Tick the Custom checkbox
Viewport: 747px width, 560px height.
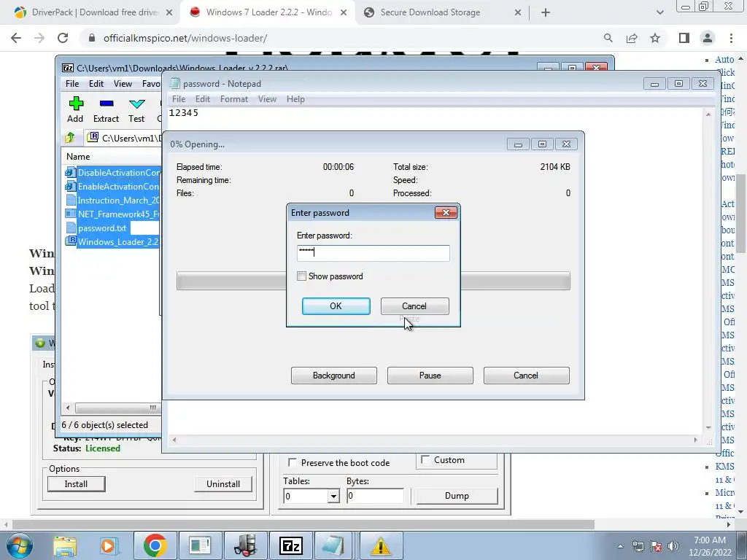point(425,459)
